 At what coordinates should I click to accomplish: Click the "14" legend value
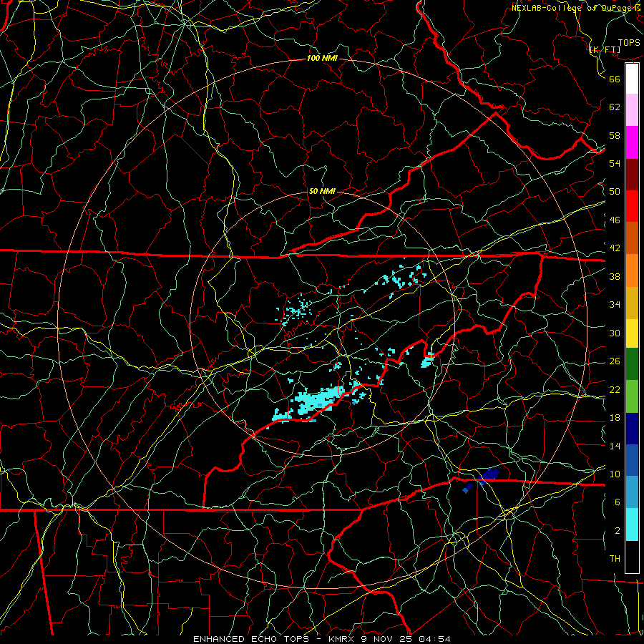pos(615,446)
